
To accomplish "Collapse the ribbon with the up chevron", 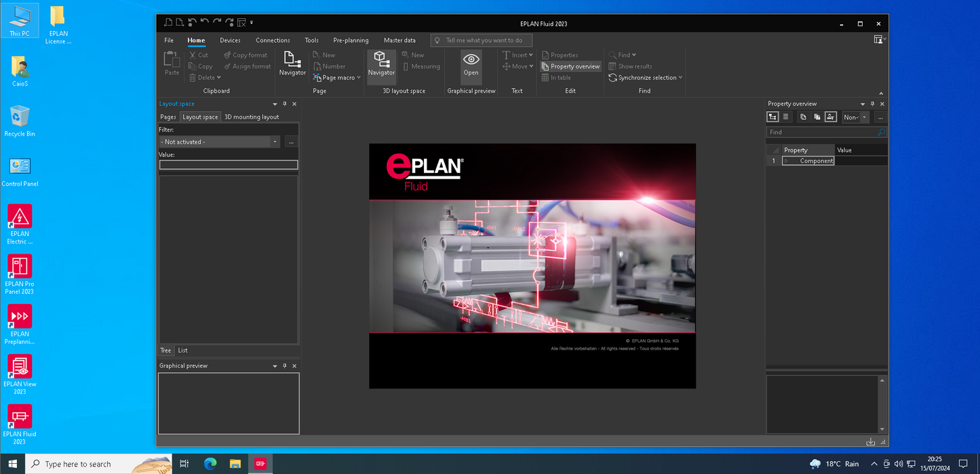I will tap(881, 93).
